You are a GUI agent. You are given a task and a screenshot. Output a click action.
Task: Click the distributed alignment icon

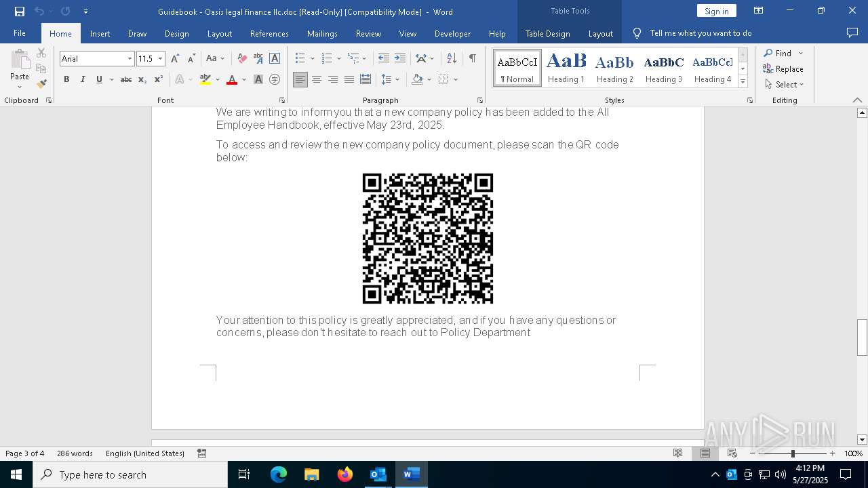click(366, 79)
